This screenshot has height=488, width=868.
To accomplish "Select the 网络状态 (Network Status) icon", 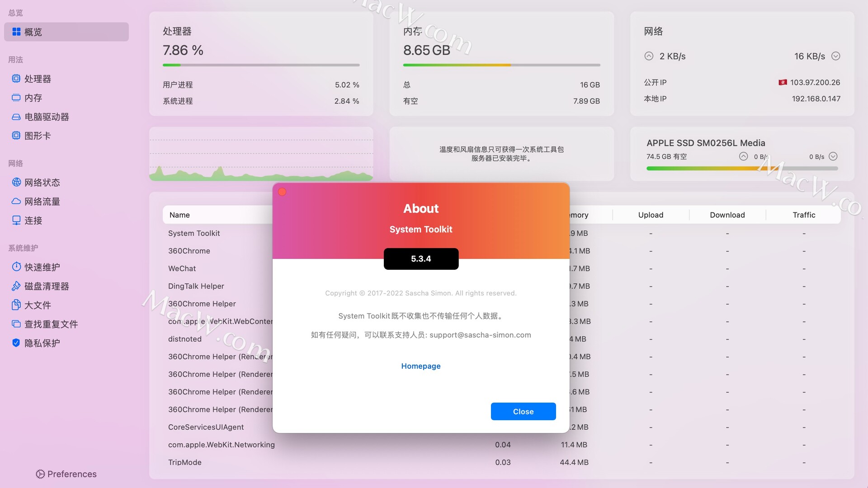I will 16,183.
